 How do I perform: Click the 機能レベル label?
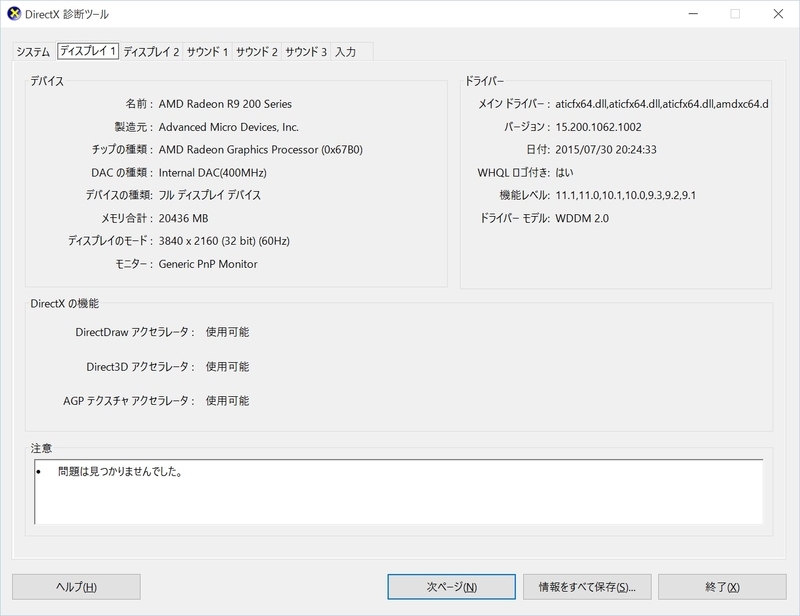[x=524, y=195]
